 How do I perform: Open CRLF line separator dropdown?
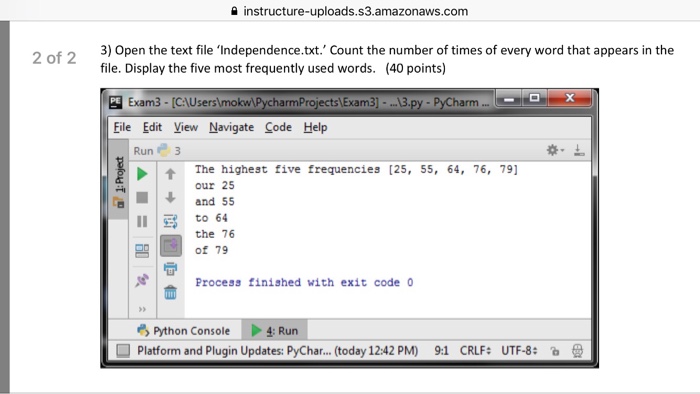tap(475, 351)
